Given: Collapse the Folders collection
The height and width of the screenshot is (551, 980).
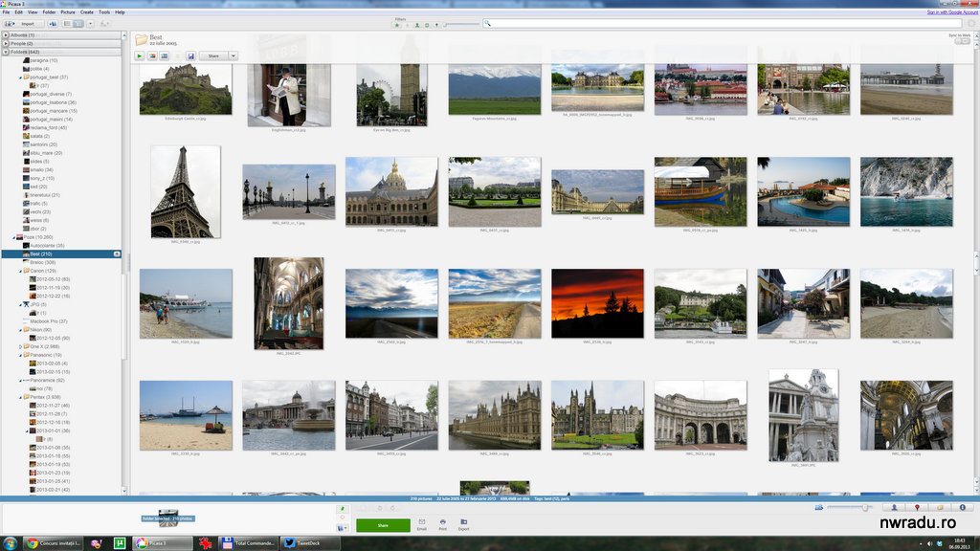Looking at the screenshot, I should (6, 52).
